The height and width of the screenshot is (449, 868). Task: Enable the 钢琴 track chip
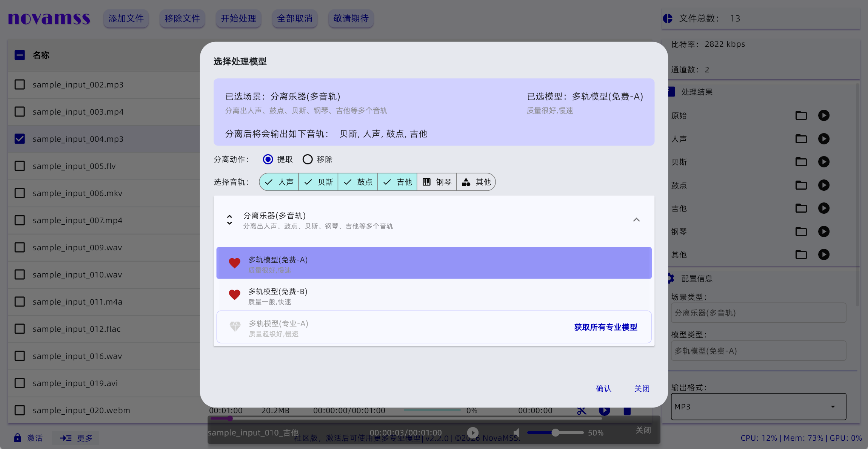437,182
